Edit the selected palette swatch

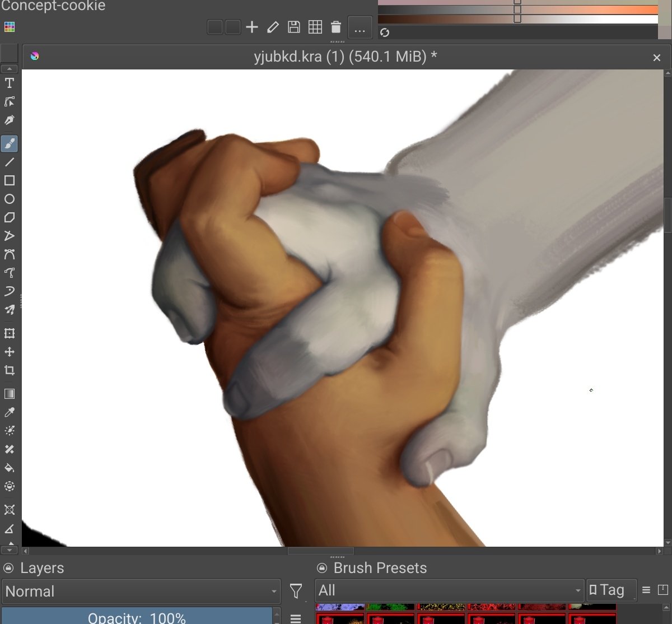pos(273,27)
